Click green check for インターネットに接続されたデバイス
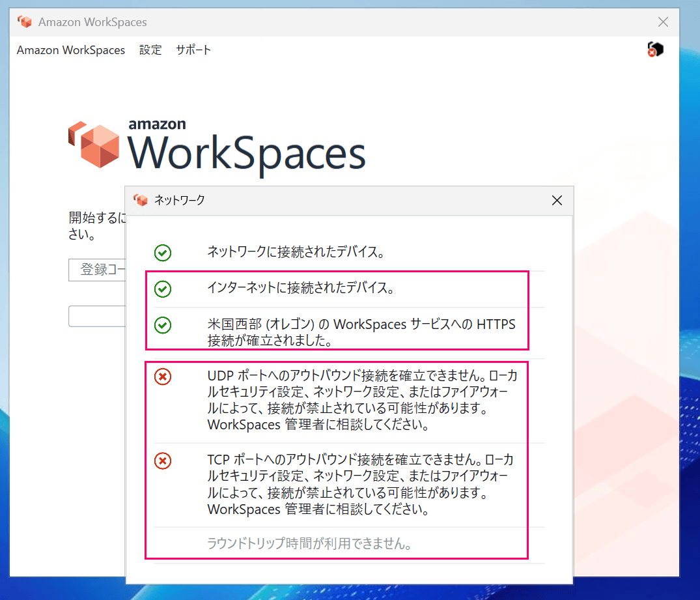The image size is (700, 600). (163, 289)
